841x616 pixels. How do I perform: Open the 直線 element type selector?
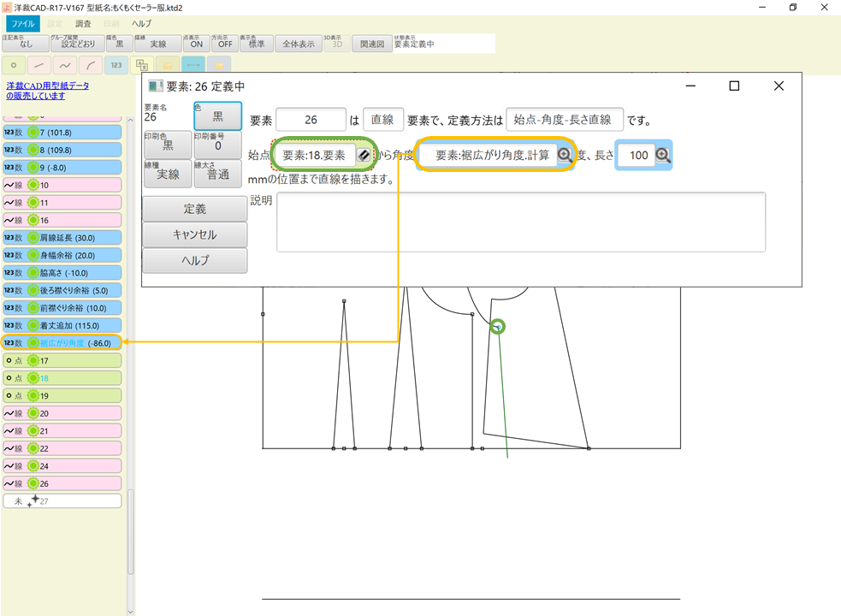pos(382,119)
